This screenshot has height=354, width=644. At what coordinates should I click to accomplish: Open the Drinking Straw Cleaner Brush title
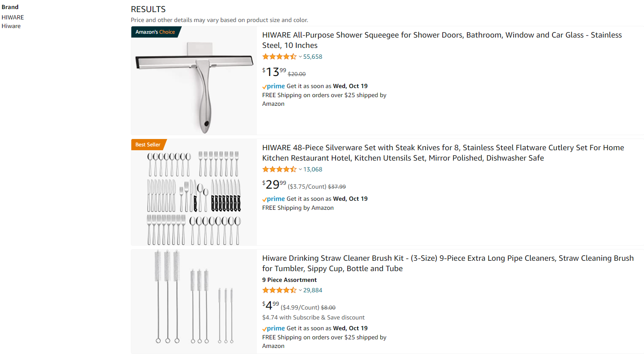[x=448, y=263]
